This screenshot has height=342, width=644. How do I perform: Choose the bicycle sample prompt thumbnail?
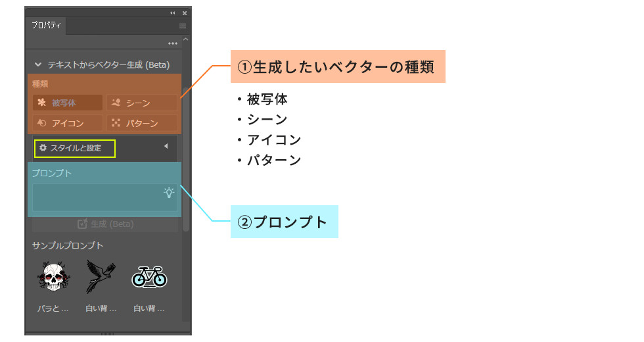point(149,277)
